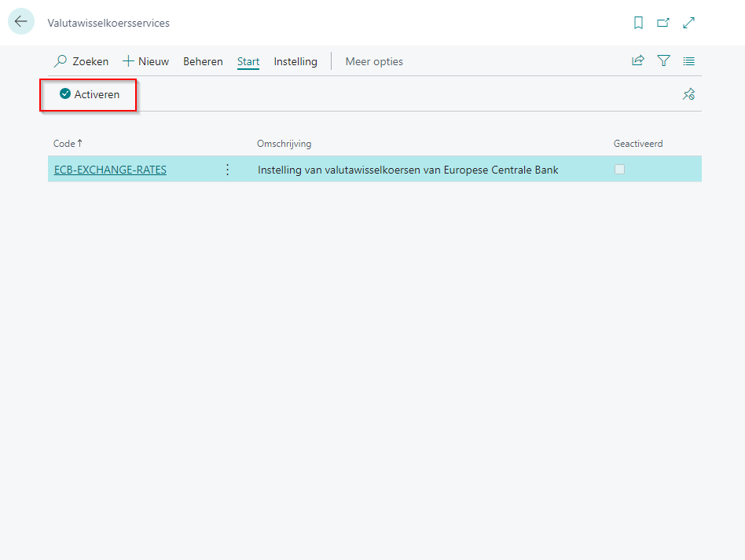This screenshot has height=560, width=745.
Task: Open the Beheren menu
Action: (203, 61)
